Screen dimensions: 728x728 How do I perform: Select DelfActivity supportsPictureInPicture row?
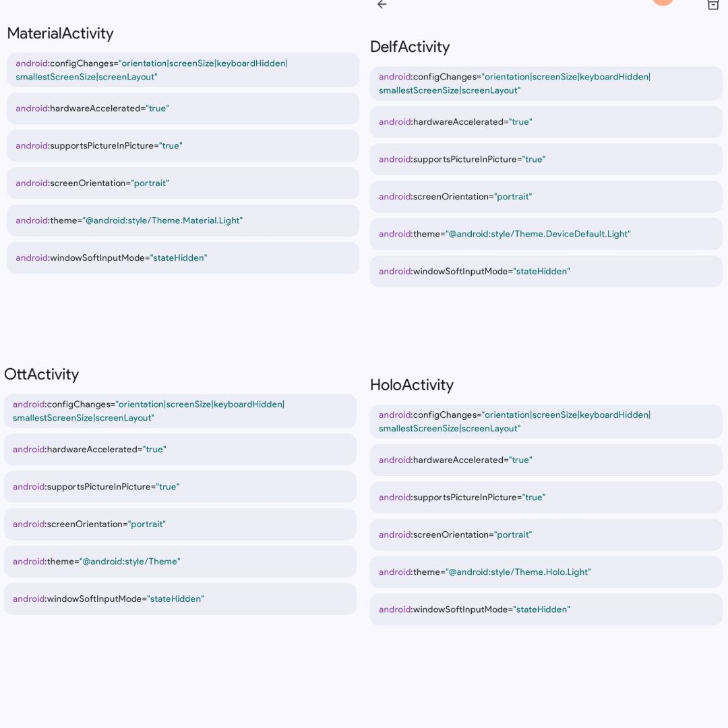point(546,159)
